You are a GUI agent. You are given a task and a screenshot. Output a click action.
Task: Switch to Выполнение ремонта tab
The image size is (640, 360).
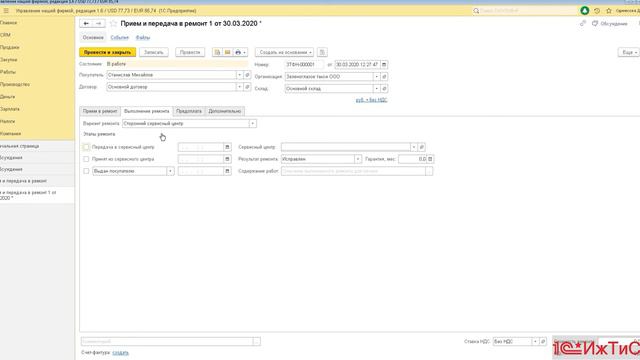tap(147, 111)
